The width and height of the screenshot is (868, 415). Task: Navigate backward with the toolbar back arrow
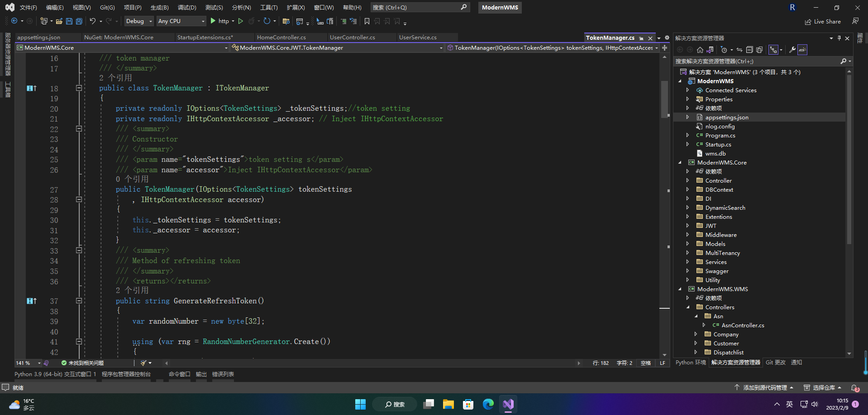(x=14, y=21)
